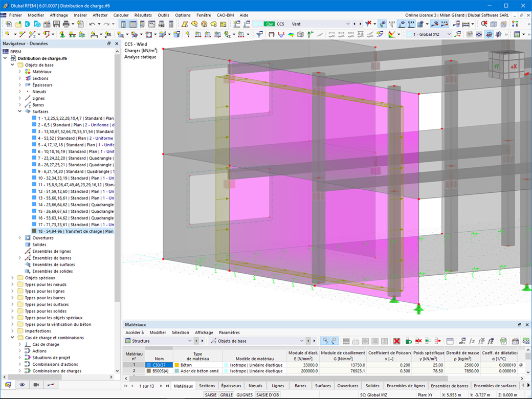This screenshot has width=532, height=399.
Task: Click the magnifier with red X icon
Action: click(484, 24)
